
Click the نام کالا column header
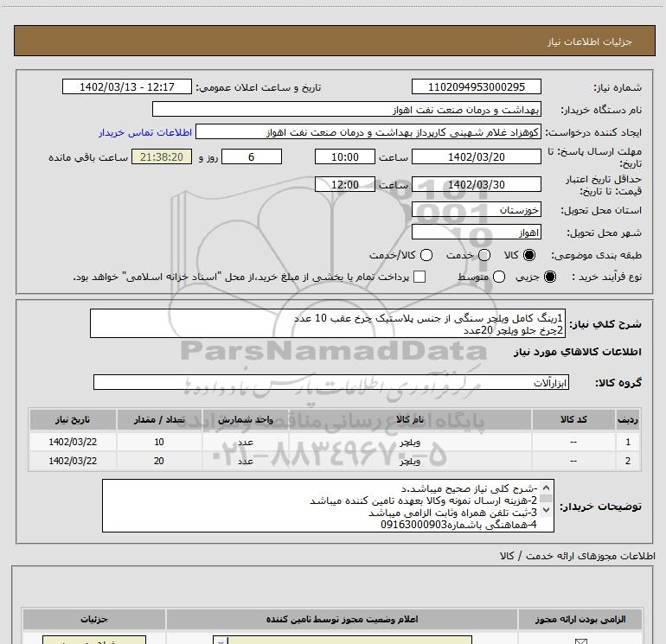coord(410,420)
